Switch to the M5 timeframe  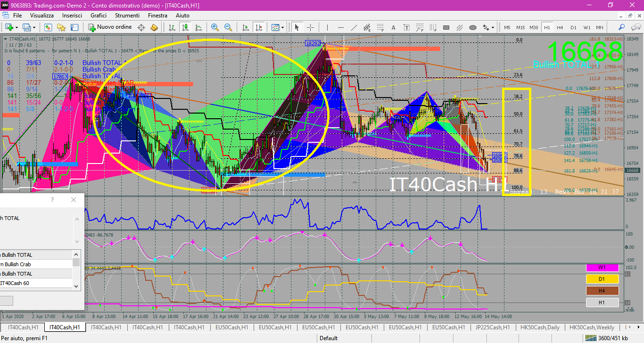pyautogui.click(x=507, y=27)
